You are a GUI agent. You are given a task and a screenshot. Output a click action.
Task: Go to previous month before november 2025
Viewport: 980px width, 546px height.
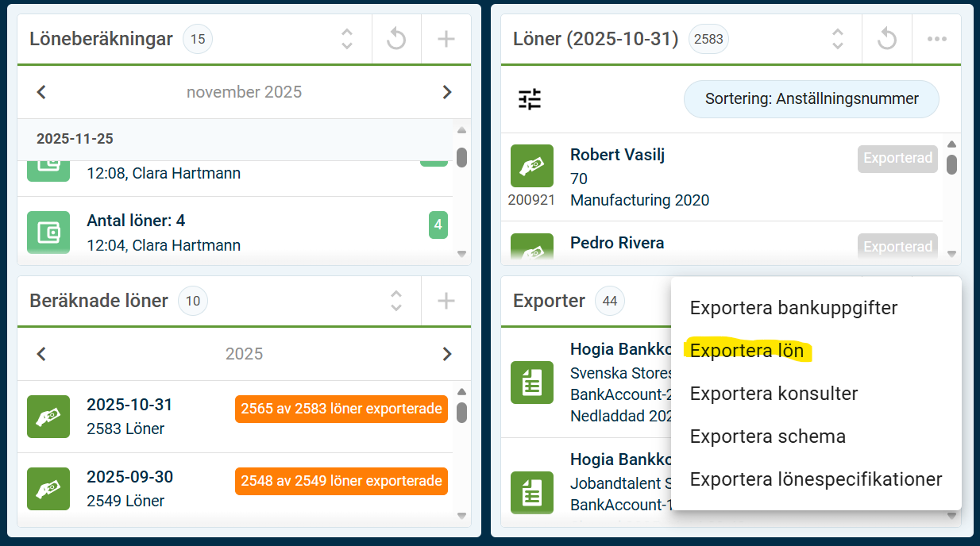click(x=42, y=92)
